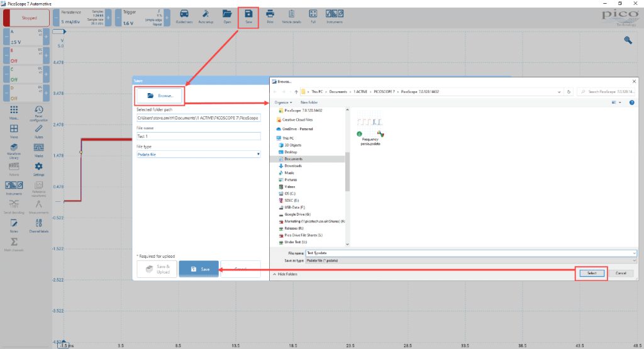644x349 pixels.
Task: Select Creative Cloud Files in the tree
Action: pyautogui.click(x=297, y=119)
